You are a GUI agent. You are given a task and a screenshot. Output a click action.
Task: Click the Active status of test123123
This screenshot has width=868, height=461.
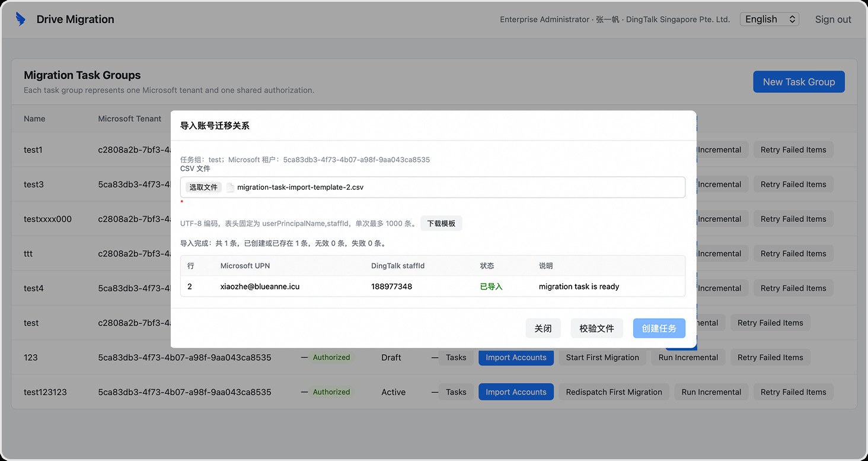pyautogui.click(x=394, y=392)
